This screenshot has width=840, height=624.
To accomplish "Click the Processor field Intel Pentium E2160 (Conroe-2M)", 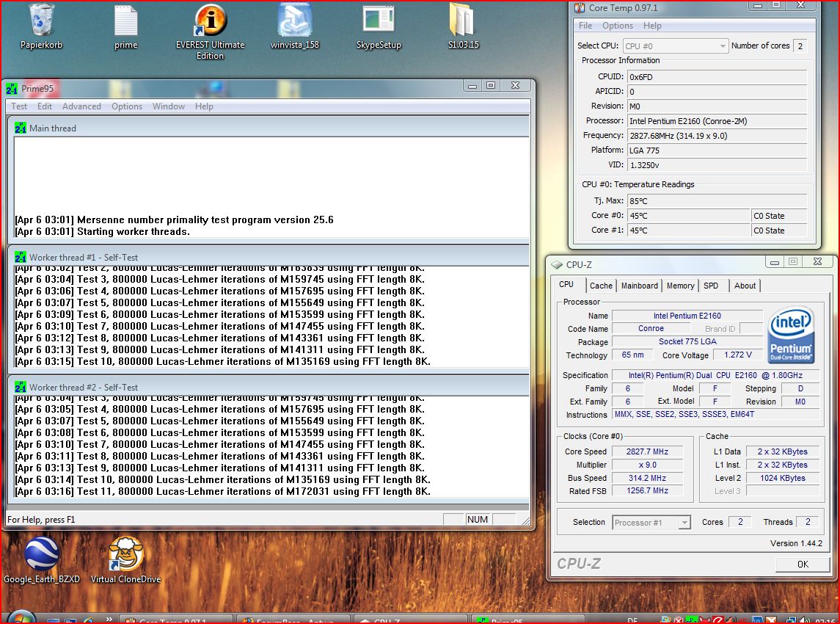I will pyautogui.click(x=717, y=121).
